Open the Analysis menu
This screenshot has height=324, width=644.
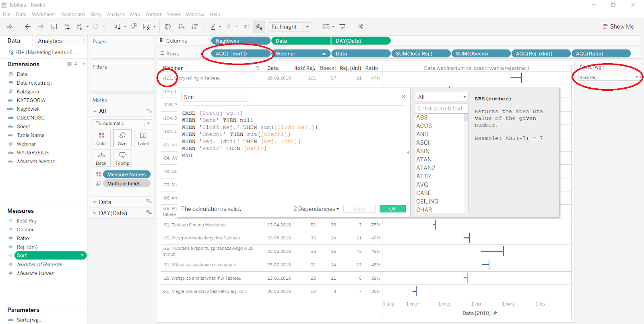(116, 14)
